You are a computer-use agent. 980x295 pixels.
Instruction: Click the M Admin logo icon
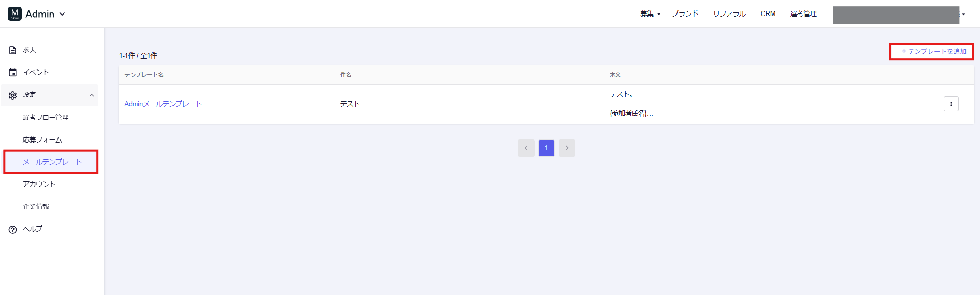point(15,14)
